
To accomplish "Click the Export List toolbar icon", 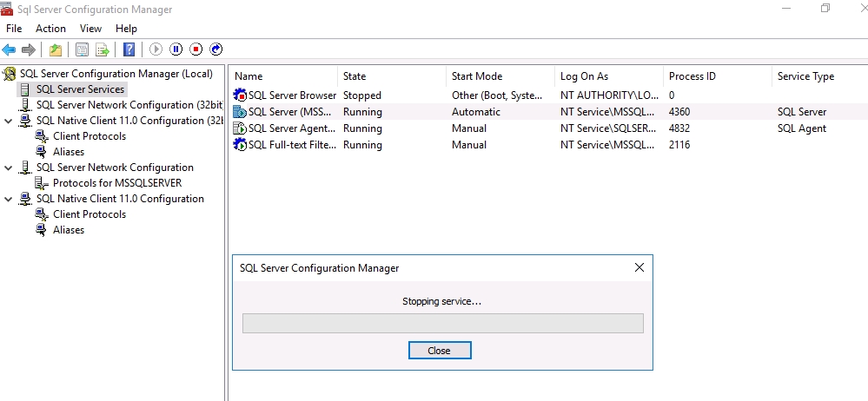I will (103, 49).
